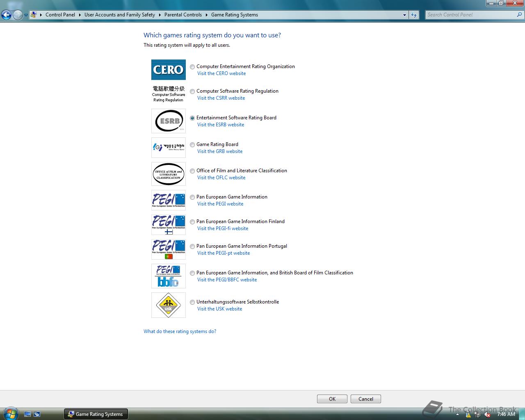
Task: Click the Computer Software Rating Regulation logo
Action: (168, 94)
